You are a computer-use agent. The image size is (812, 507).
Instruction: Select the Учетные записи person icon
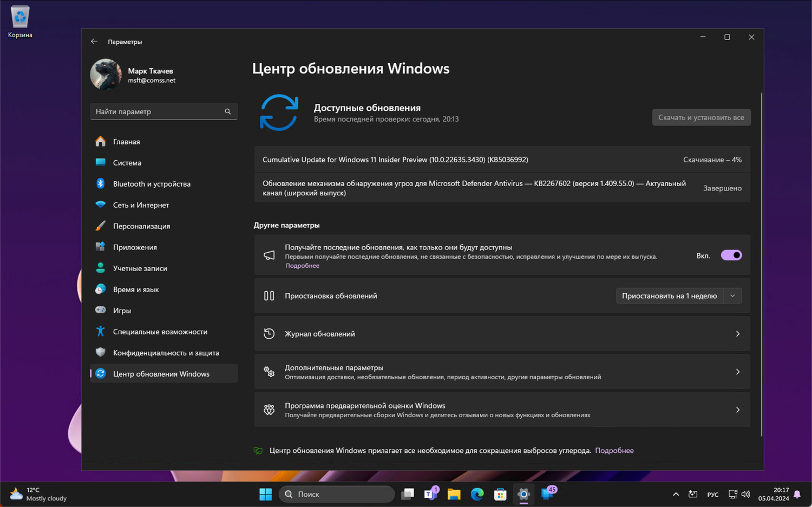[101, 268]
